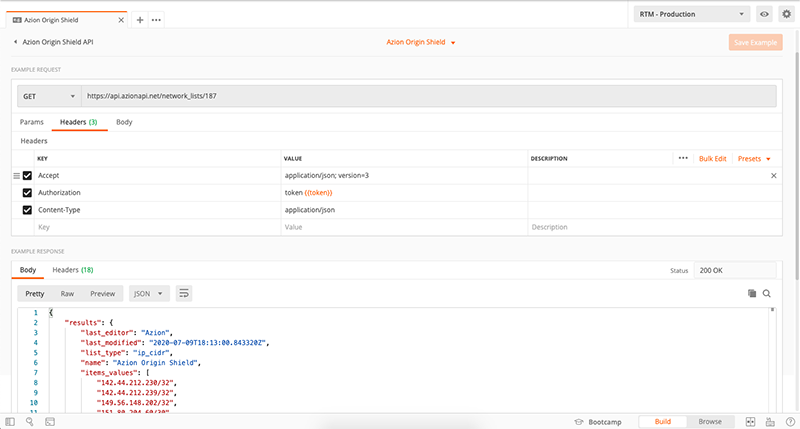800x429 pixels.
Task: Click the token {{token}} value cell
Action: (x=404, y=193)
